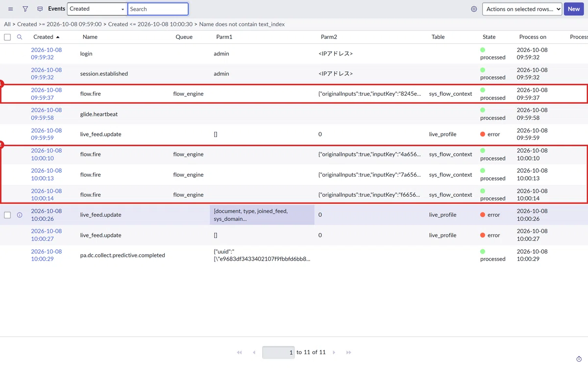Click the Parm1 column header
The image size is (588, 368).
coord(224,37)
